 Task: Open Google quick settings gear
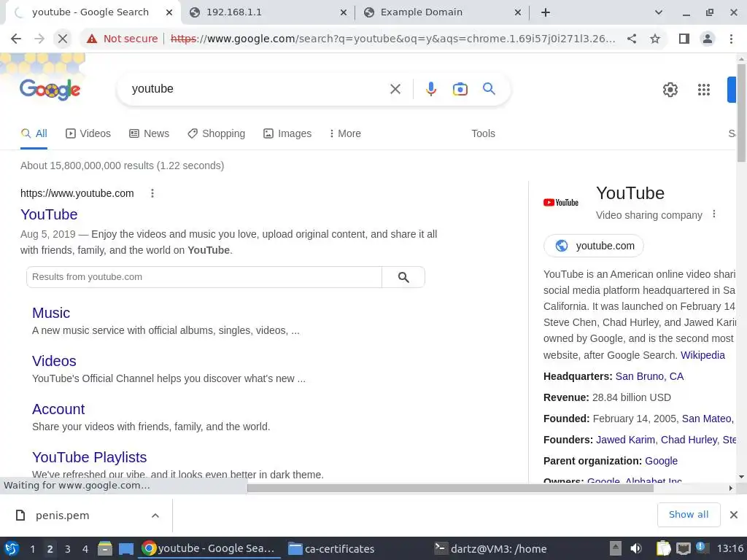tap(670, 90)
